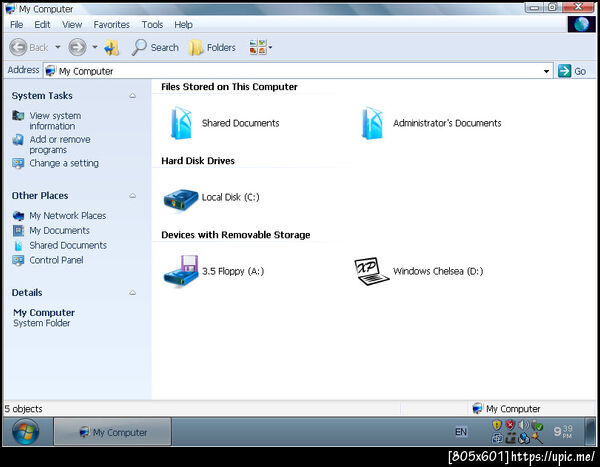Open the Help menu
The width and height of the screenshot is (600, 467).
point(183,25)
